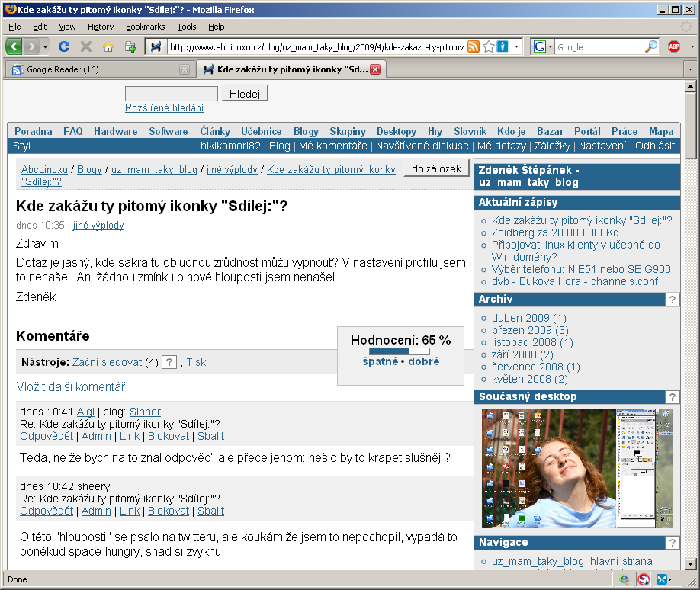Rate the post 'dobré'
This screenshot has width=700, height=590.
tap(424, 361)
